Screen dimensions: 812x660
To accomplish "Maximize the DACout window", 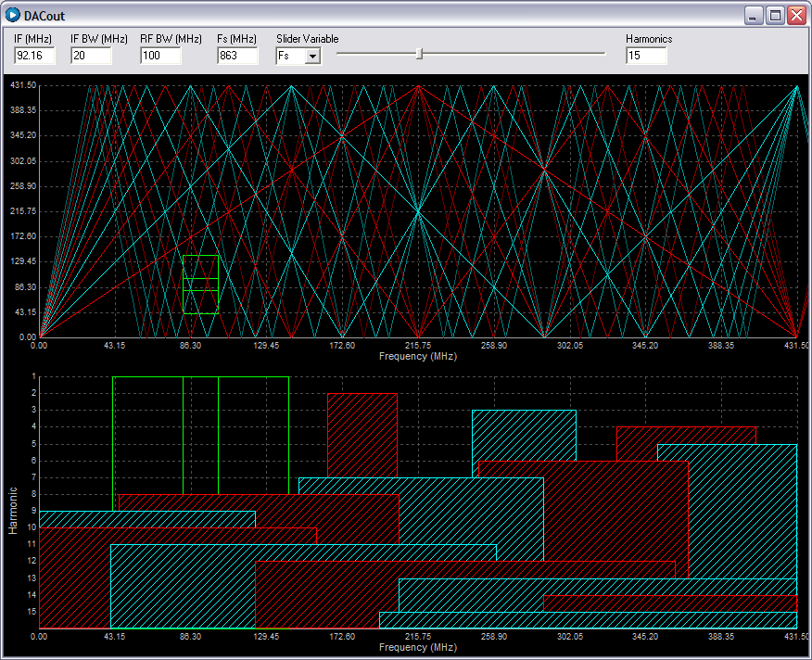I will [x=775, y=15].
